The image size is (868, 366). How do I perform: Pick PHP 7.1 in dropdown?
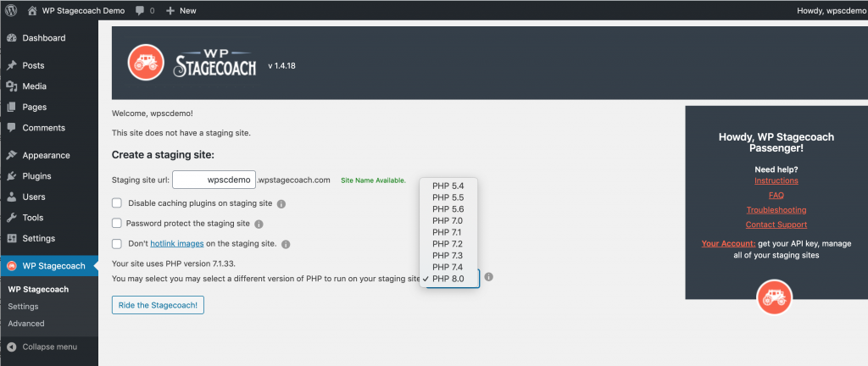click(448, 232)
